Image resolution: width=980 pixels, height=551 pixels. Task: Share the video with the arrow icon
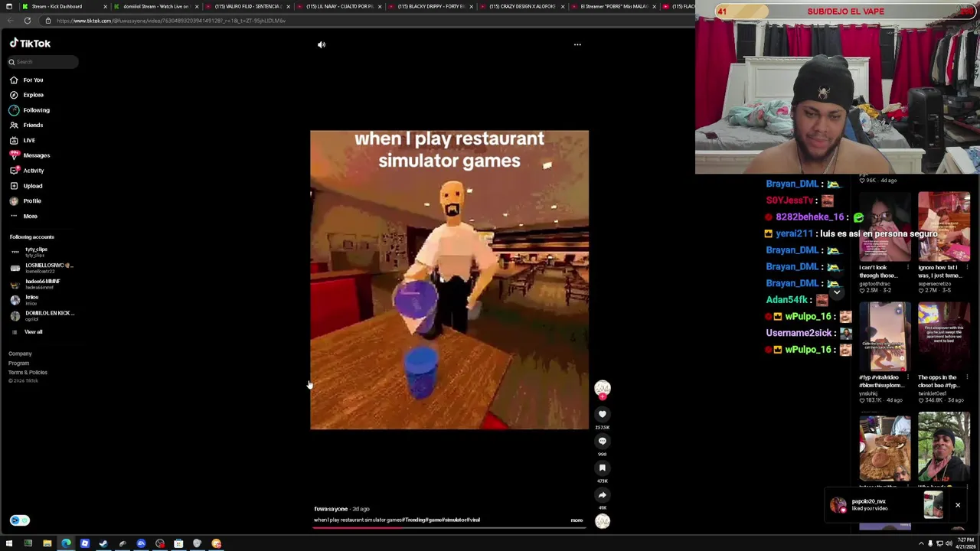tap(603, 494)
